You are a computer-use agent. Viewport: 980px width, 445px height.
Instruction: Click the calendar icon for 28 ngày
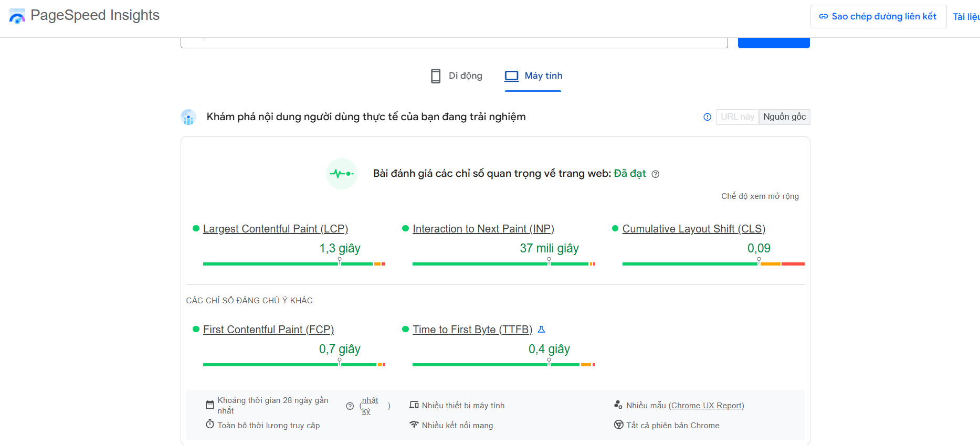[210, 405]
